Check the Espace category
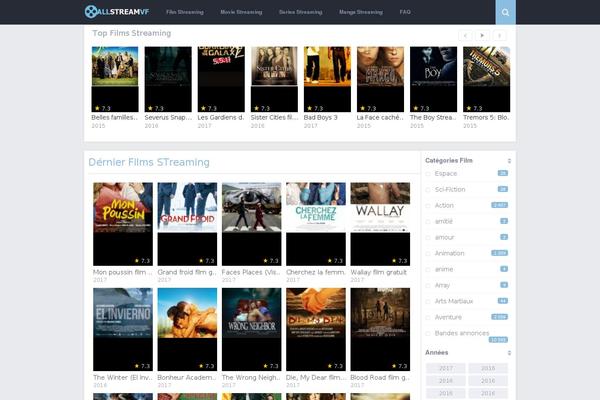 click(428, 174)
